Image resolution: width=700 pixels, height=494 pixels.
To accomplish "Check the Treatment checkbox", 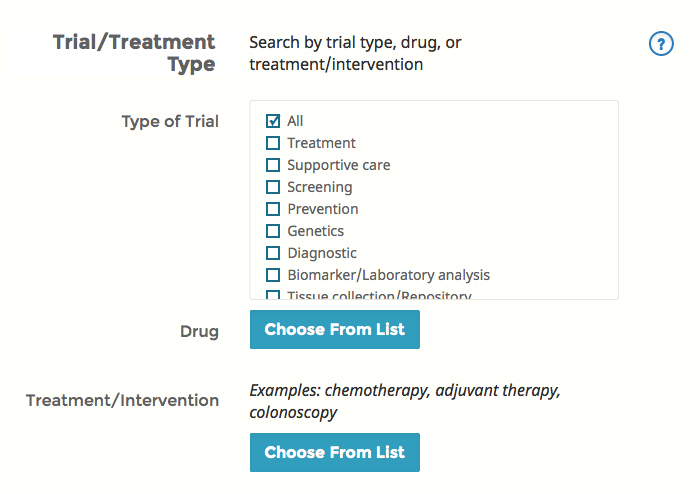I will (273, 143).
